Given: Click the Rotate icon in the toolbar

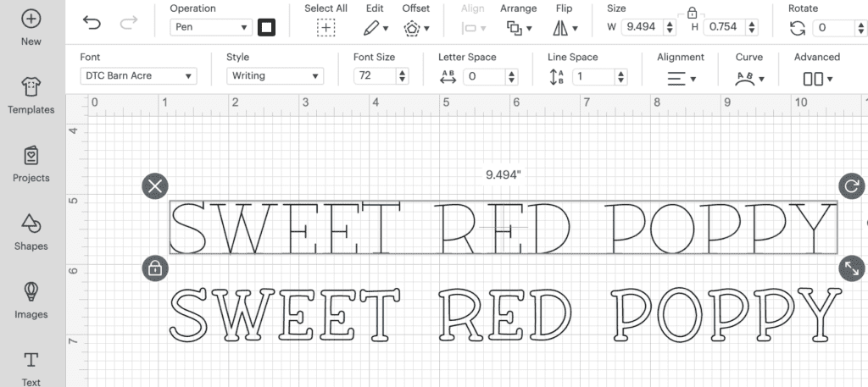Looking at the screenshot, I should tap(797, 28).
